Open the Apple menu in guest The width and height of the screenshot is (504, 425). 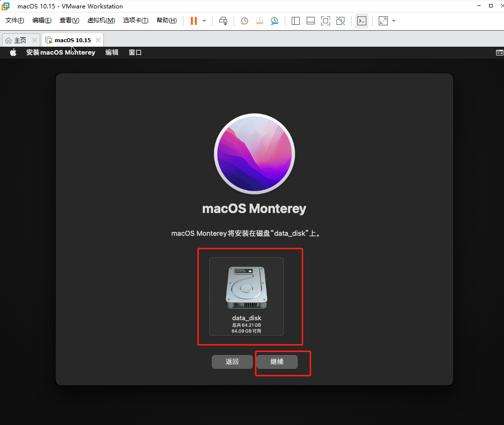point(13,52)
